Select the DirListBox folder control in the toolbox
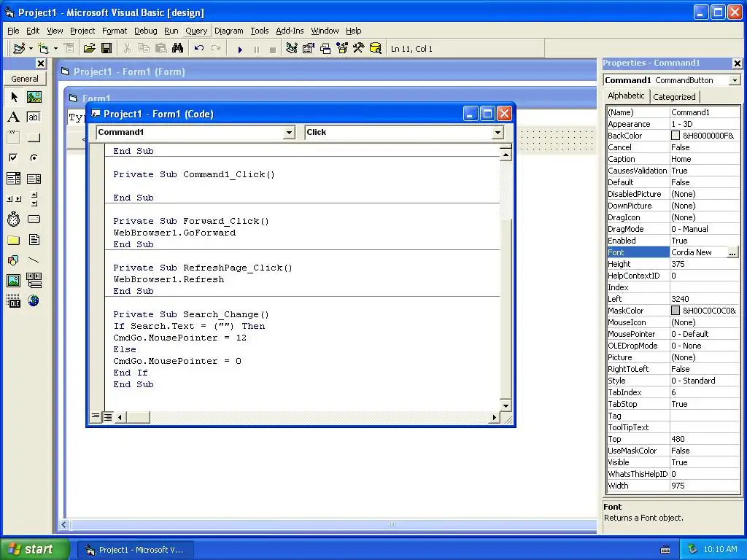This screenshot has height=560, width=747. [x=14, y=239]
